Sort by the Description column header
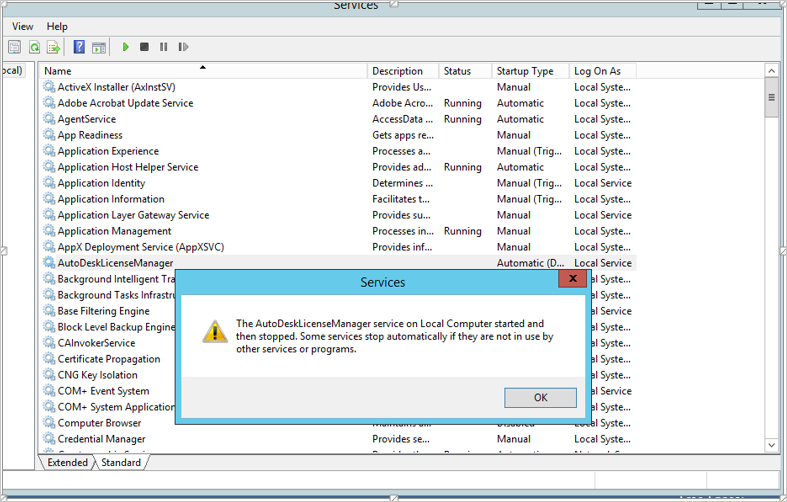The width and height of the screenshot is (787, 502). (403, 71)
